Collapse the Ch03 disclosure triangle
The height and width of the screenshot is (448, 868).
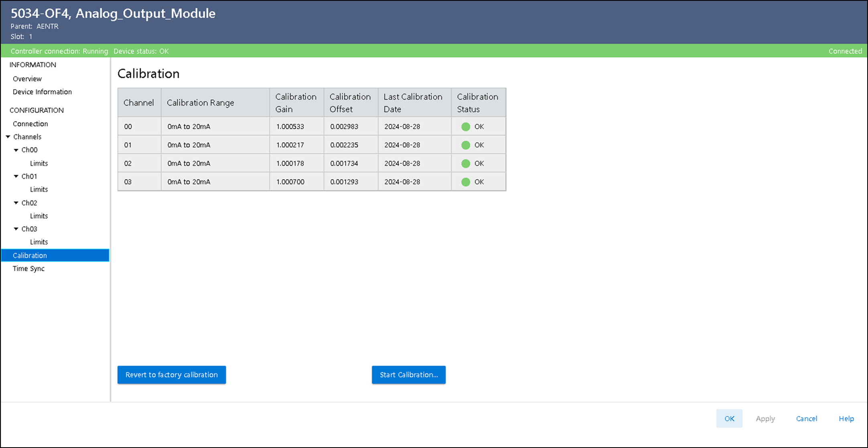tap(16, 229)
